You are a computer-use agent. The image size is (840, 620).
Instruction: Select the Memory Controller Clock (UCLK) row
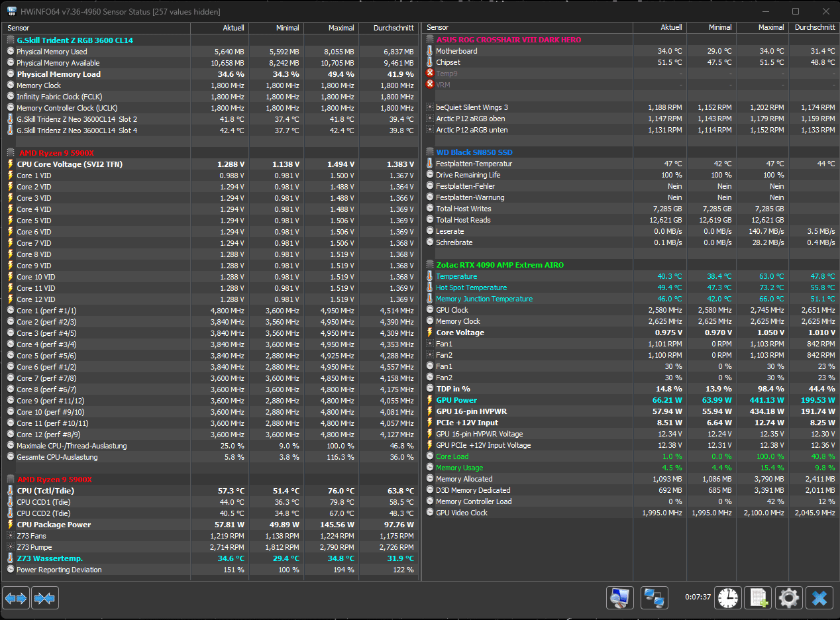211,108
